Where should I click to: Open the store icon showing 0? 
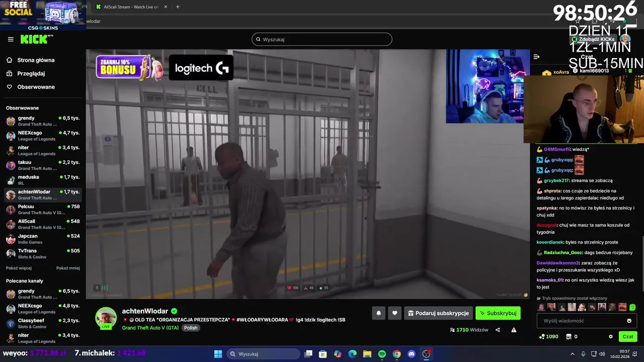point(569,336)
